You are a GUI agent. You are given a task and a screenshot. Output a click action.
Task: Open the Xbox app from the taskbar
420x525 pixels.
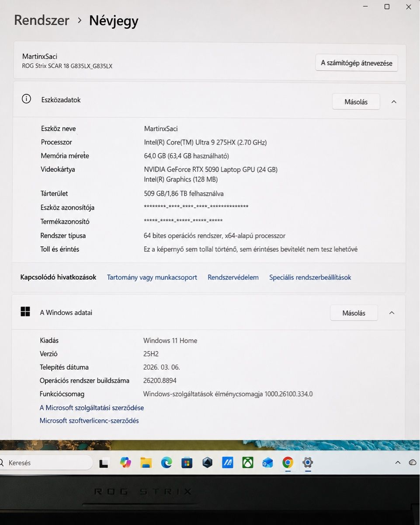(248, 462)
